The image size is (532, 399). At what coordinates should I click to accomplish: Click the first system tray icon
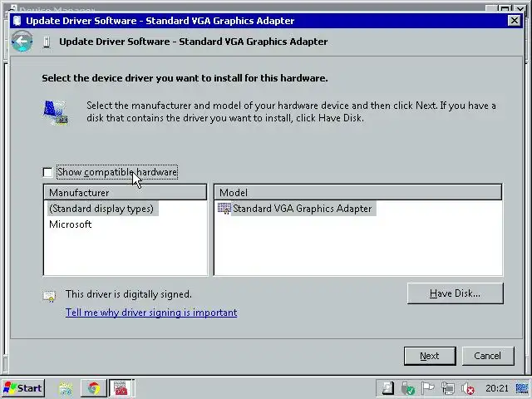coord(387,388)
